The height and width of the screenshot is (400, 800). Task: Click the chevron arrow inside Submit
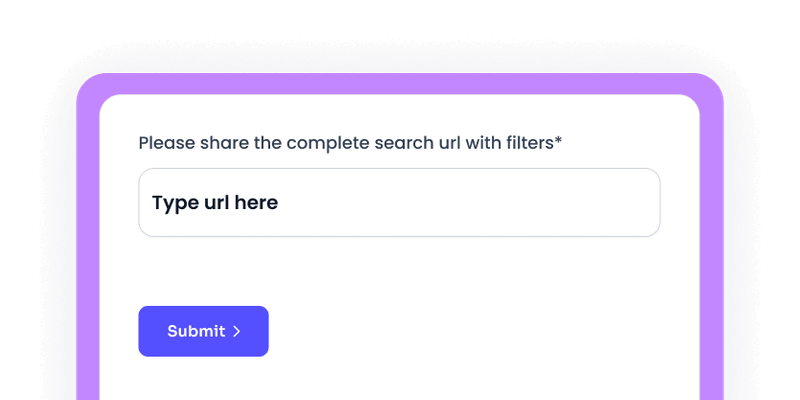(237, 332)
